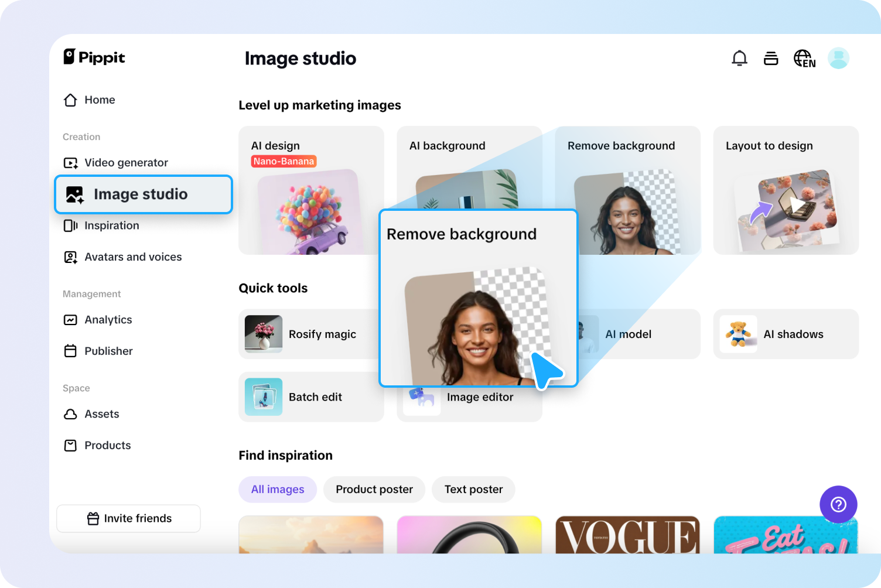Open the account menu via profile avatar

(838, 58)
